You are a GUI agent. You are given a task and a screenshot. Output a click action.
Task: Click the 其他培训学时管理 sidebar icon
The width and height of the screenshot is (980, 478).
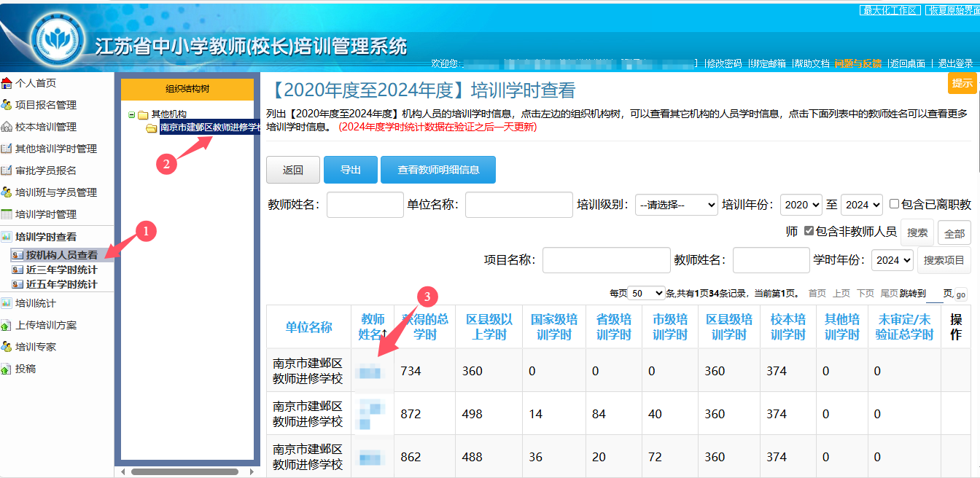click(7, 149)
